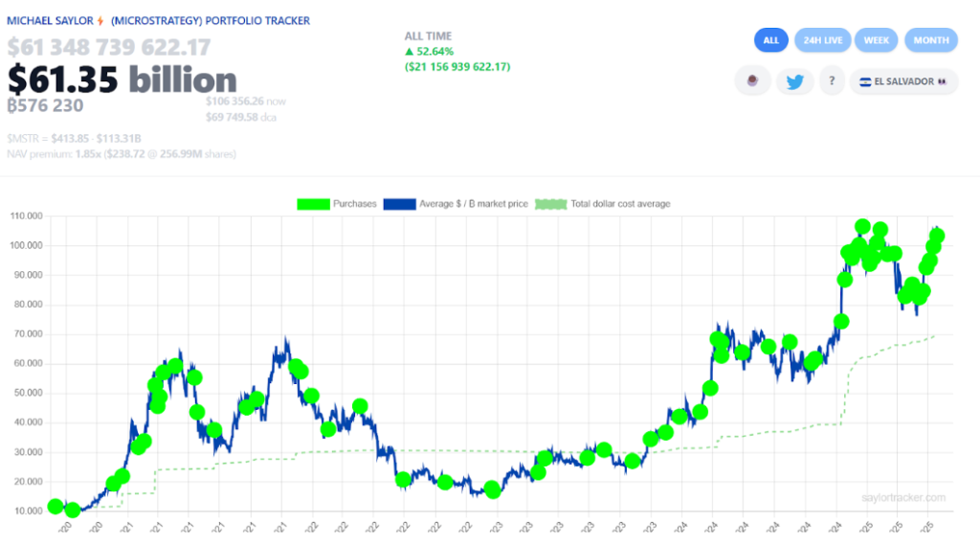The image size is (980, 546).
Task: Click the $61.35 billion portfolio value
Action: pos(122,80)
